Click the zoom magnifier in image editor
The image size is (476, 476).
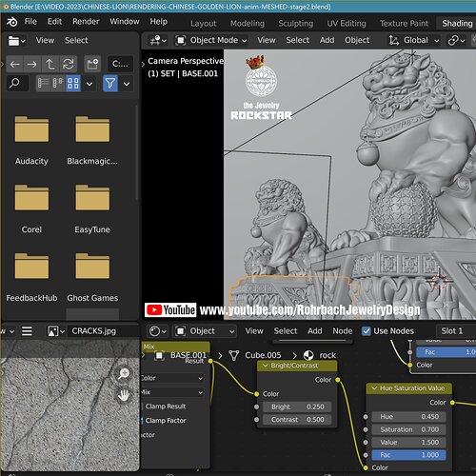124,373
